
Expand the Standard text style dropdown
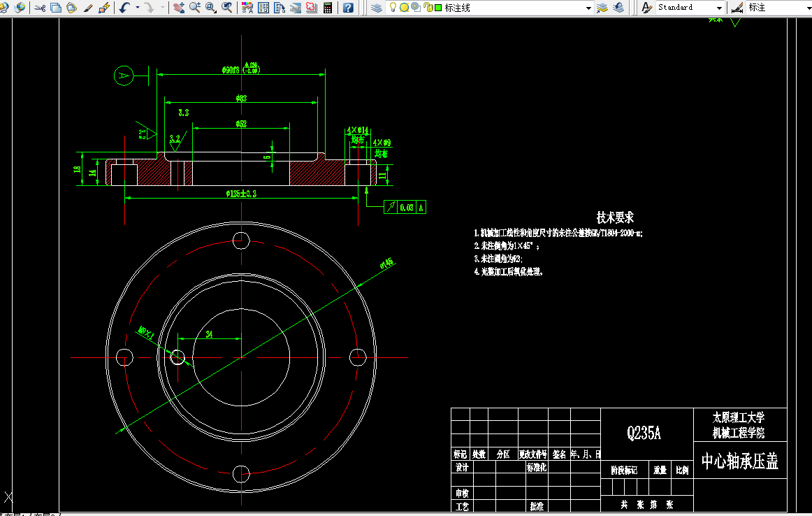coord(720,7)
